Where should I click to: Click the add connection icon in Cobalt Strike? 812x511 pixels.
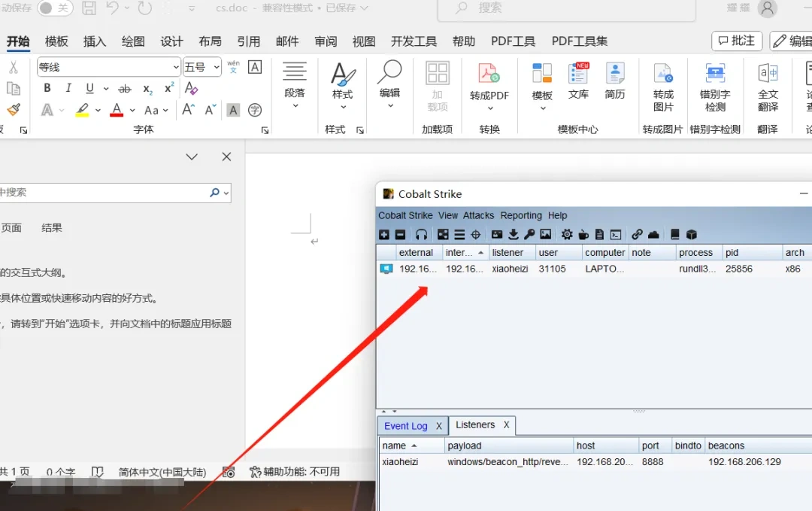coord(383,235)
